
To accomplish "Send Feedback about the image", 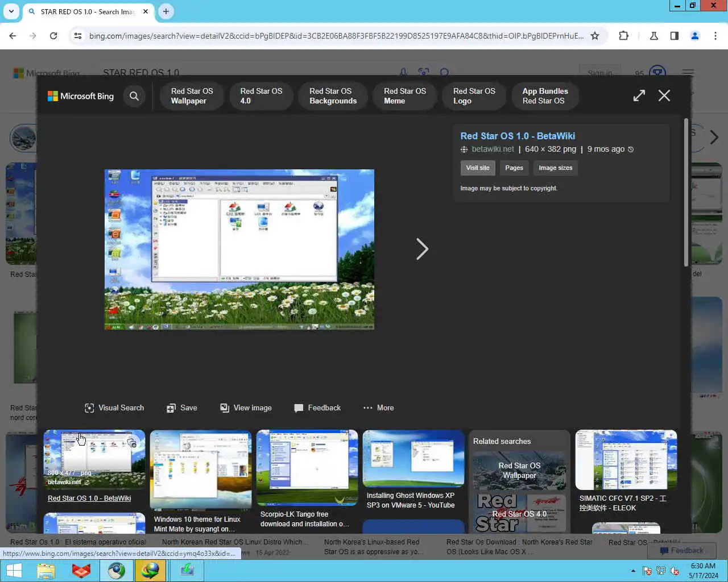I will [317, 408].
